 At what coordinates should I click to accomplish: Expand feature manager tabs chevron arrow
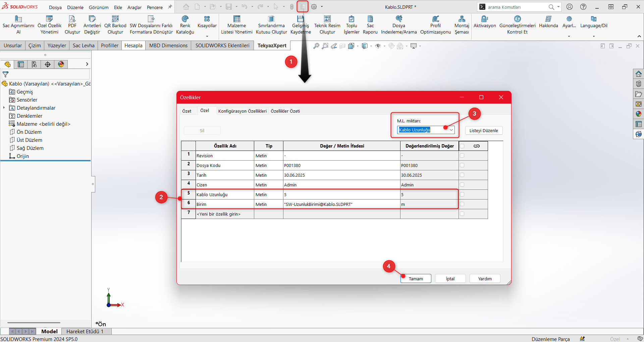[87, 64]
